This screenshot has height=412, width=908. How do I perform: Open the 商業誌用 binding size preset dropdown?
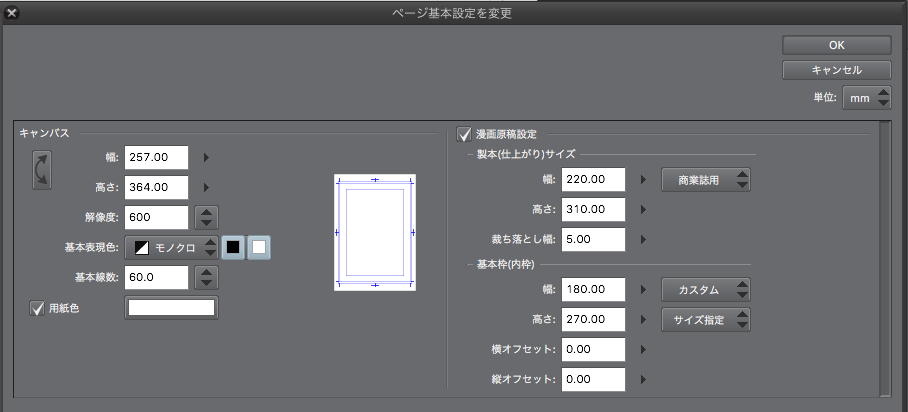[705, 180]
